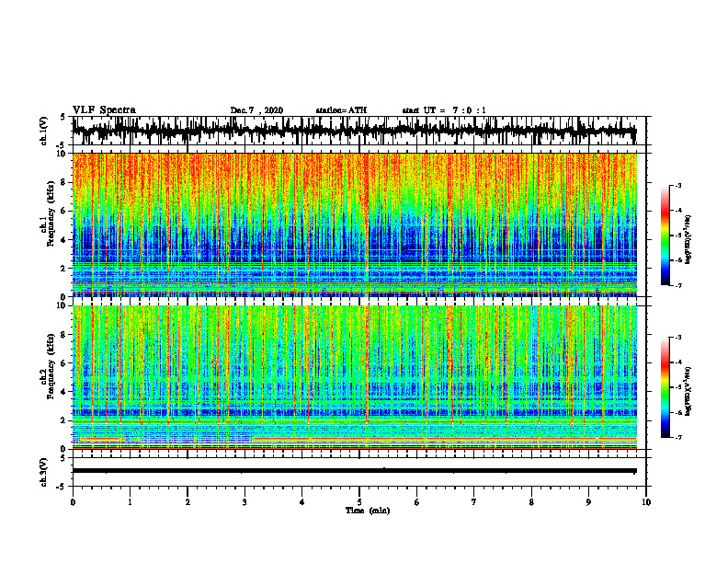Click time axis tick label 6
The width and height of the screenshot is (728, 563).
click(417, 502)
